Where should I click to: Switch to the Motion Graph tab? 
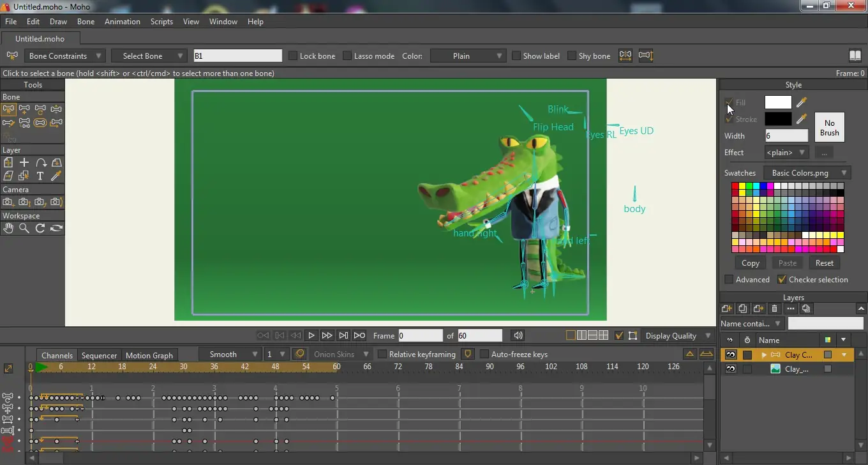click(x=149, y=355)
